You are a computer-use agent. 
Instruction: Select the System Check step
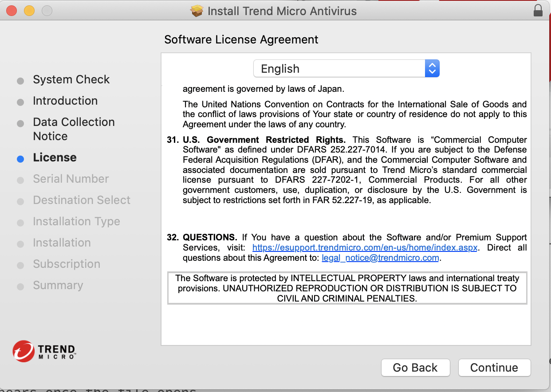click(71, 79)
